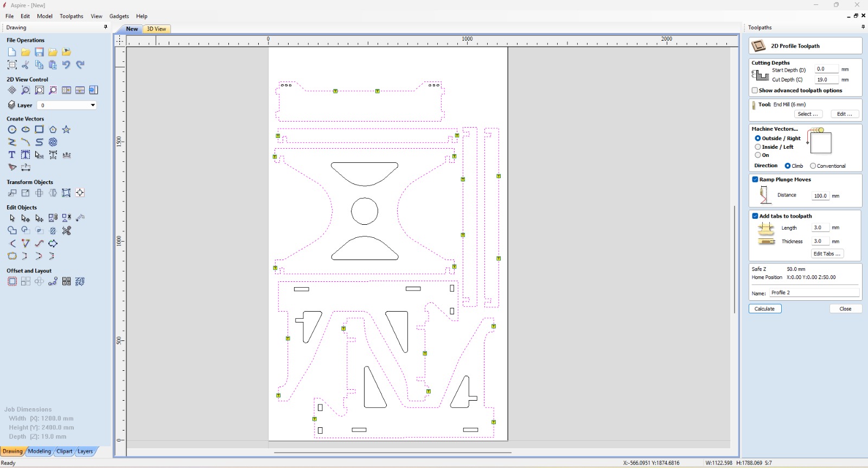Select the Draw Text tool (plain T)
The image size is (868, 468).
(x=12, y=155)
